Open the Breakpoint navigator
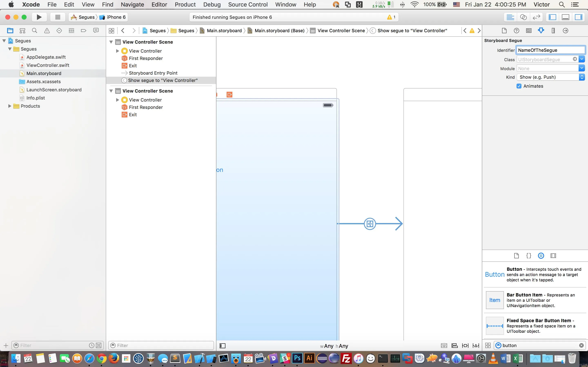Screen dimensions: 588x367 84,31
